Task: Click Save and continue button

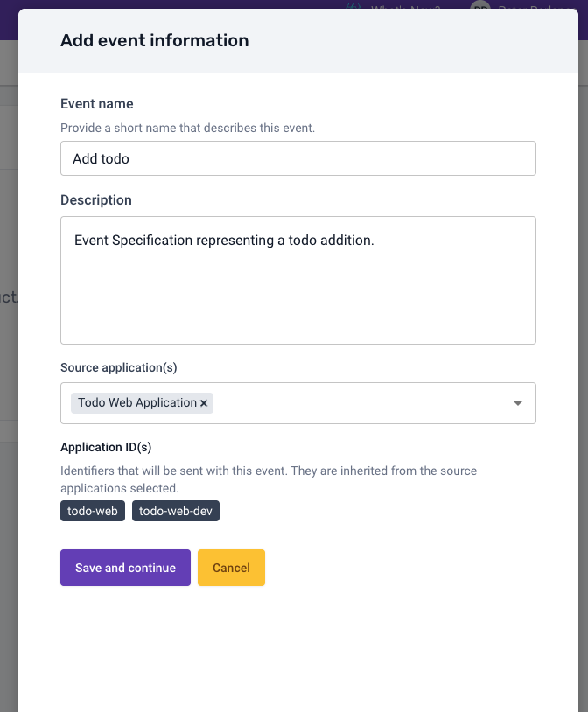Action: tap(125, 568)
